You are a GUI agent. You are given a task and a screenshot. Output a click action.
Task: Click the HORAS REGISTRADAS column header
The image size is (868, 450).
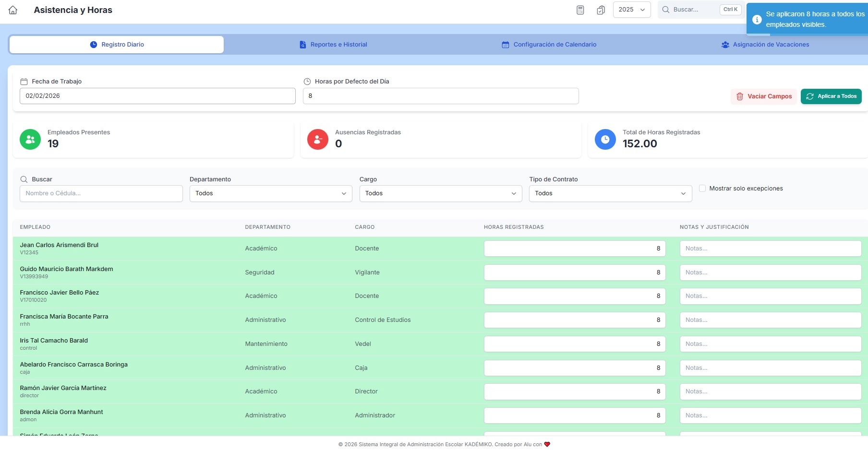[514, 227]
